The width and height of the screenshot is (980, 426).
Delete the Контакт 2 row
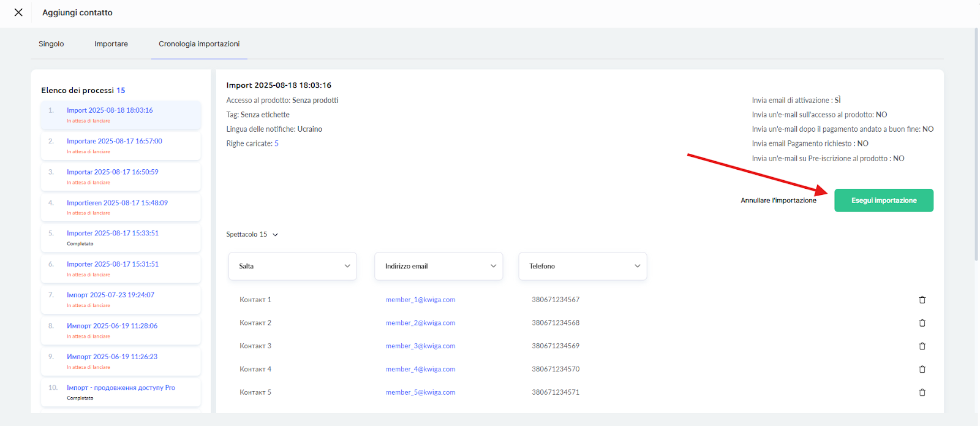[922, 323]
